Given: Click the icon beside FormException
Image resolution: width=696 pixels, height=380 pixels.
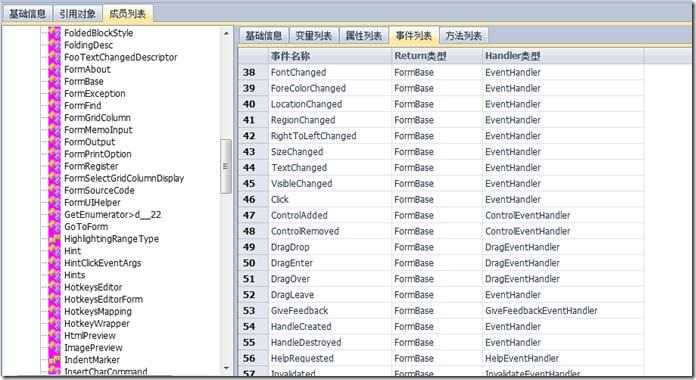Looking at the screenshot, I should point(54,94).
